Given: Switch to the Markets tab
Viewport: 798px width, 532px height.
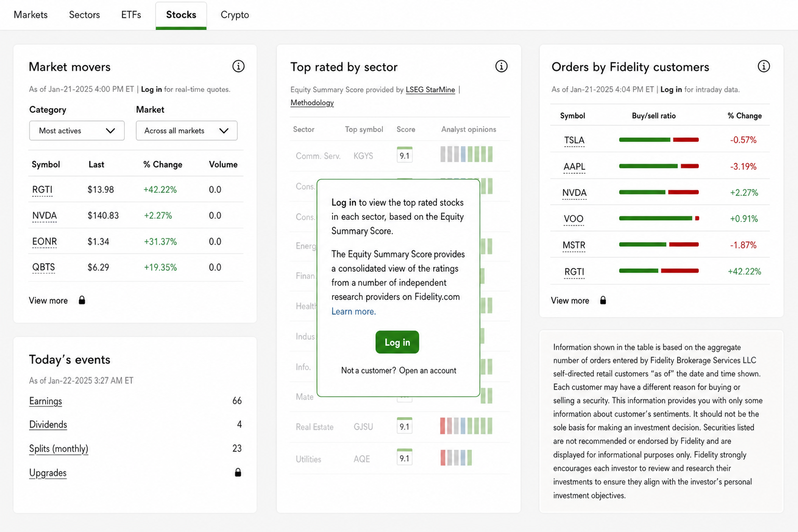Looking at the screenshot, I should coord(31,15).
